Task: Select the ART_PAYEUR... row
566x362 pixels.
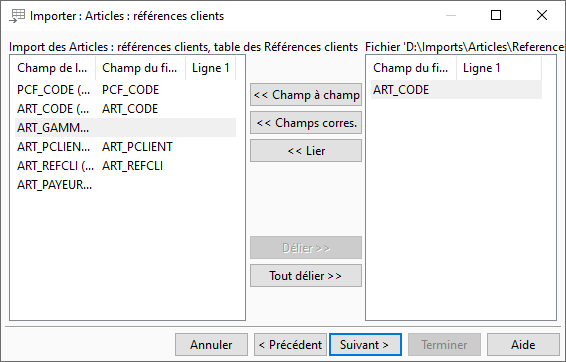Action: 125,185
